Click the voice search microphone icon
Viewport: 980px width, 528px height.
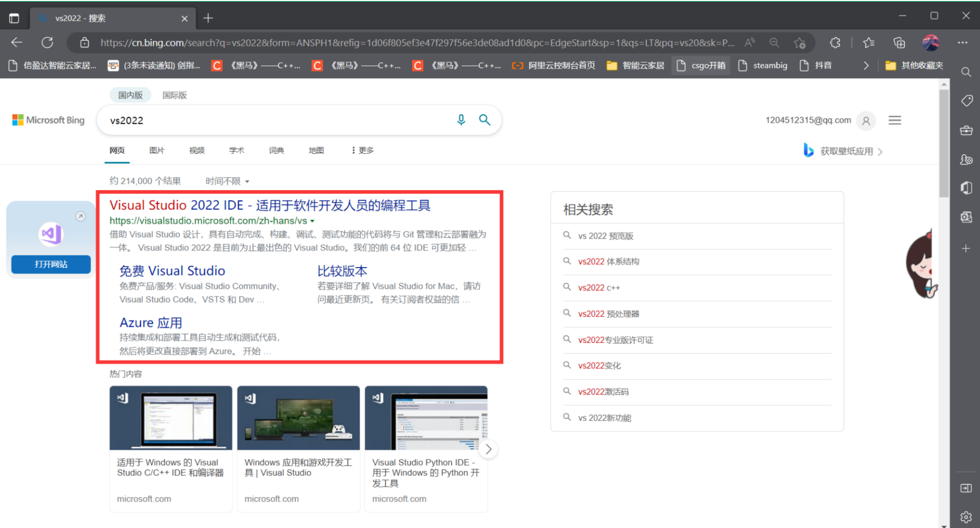[x=461, y=120]
